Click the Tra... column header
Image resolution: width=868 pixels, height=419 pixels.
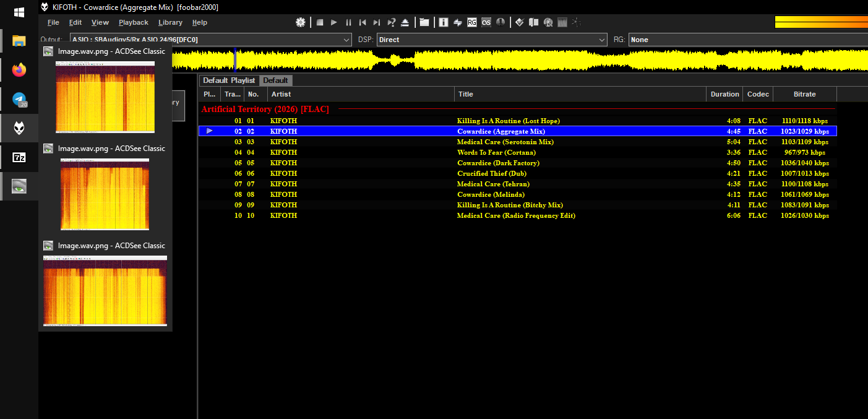pos(232,94)
